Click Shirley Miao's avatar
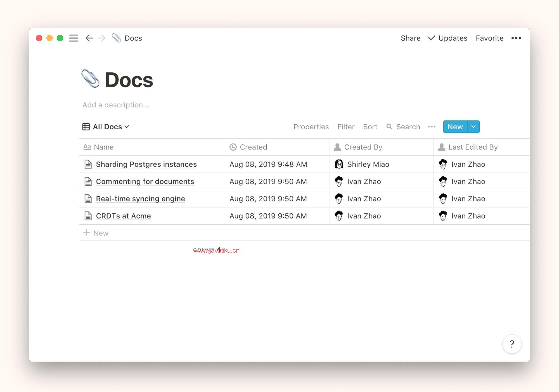This screenshot has width=559, height=392. tap(339, 164)
